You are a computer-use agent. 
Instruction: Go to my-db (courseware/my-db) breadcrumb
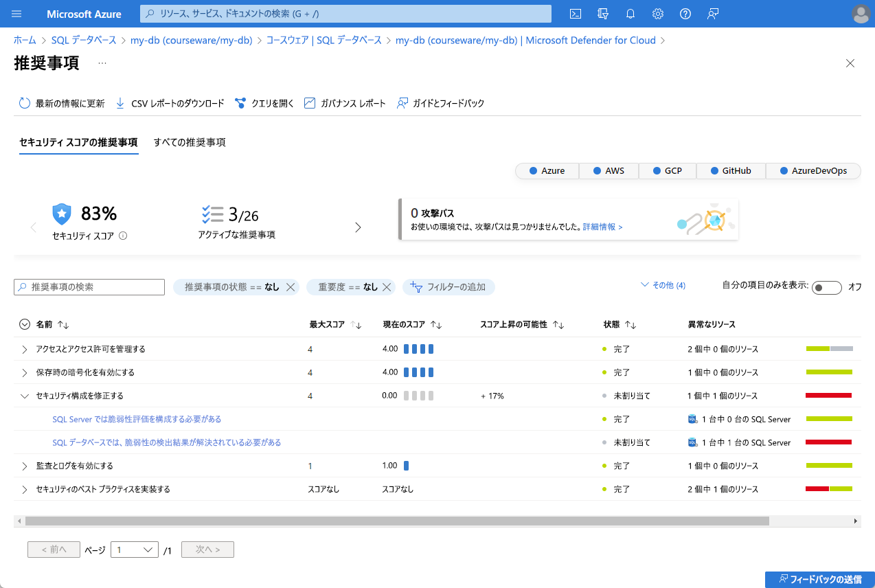coord(192,41)
